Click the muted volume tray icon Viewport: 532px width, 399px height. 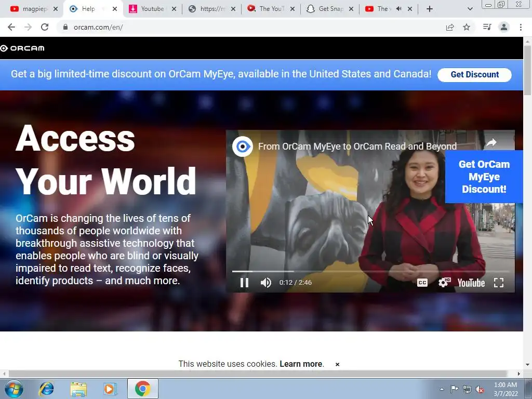tap(480, 389)
